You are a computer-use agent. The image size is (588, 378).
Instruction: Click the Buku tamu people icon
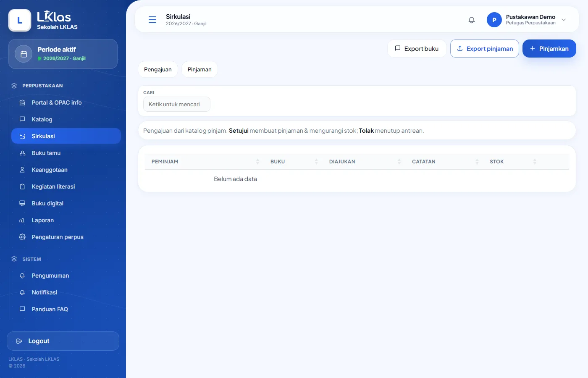coord(22,153)
